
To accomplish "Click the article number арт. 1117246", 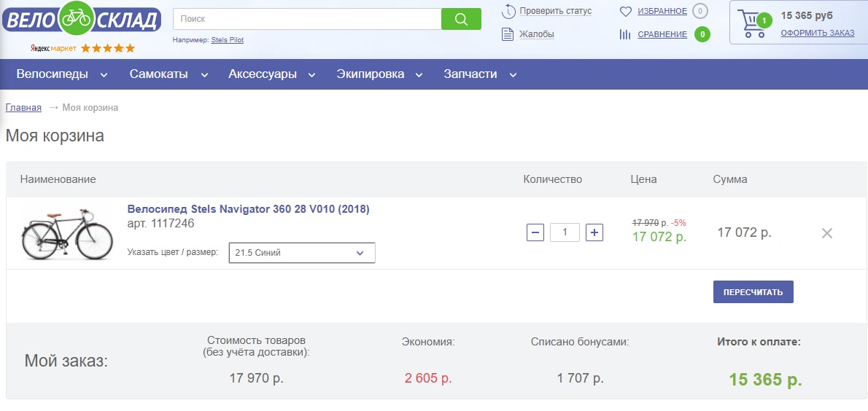I will click(x=160, y=224).
